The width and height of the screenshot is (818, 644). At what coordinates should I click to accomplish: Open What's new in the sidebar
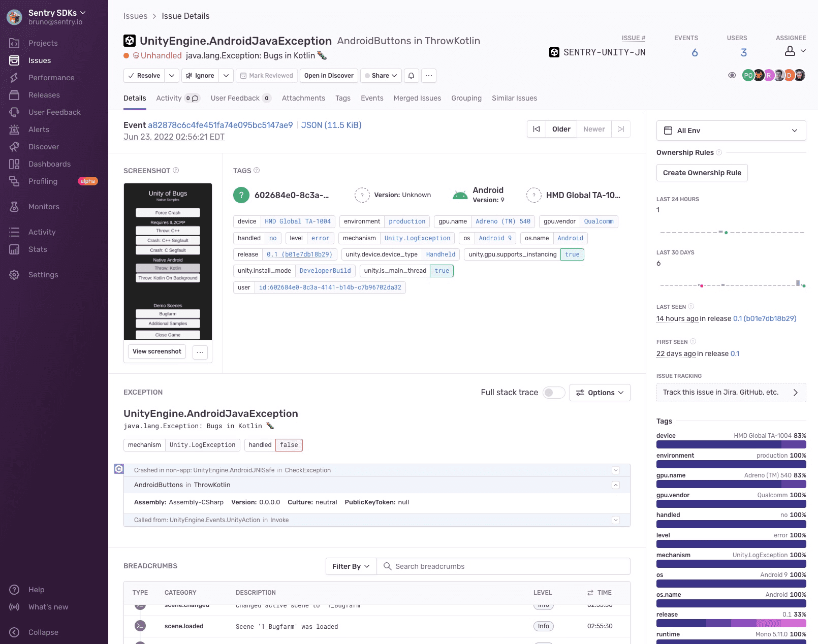[48, 607]
